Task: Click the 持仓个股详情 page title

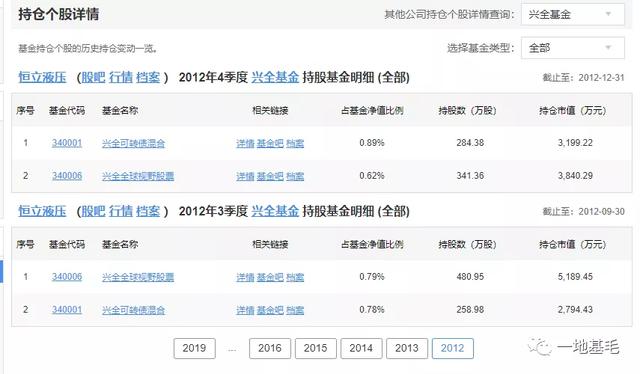Action: point(58,14)
